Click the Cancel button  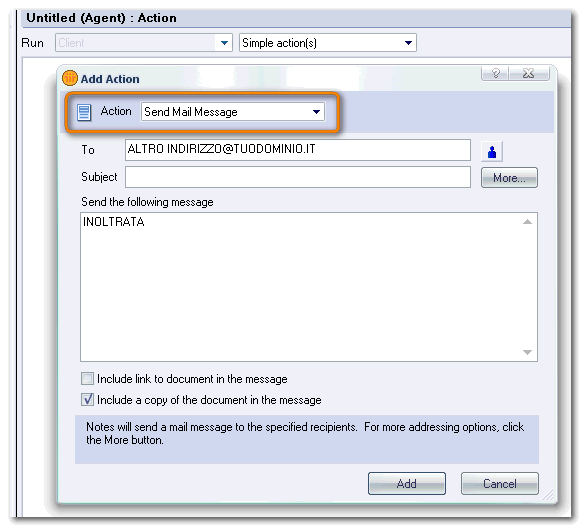[500, 483]
